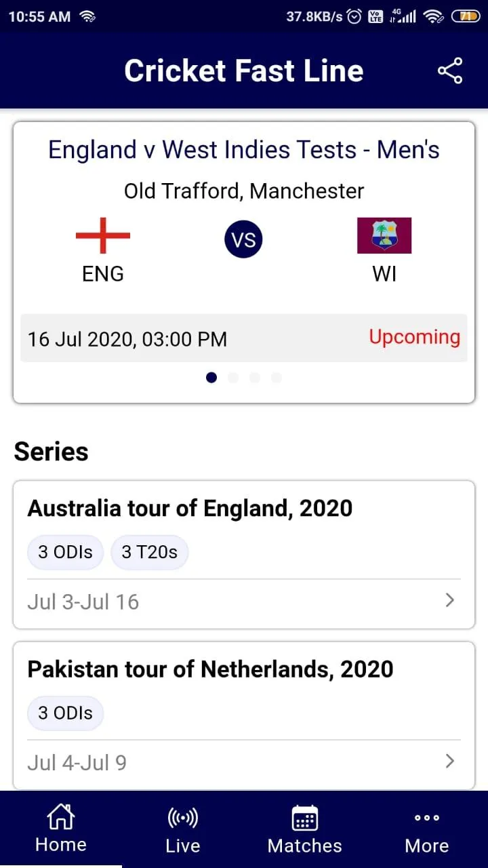Open the More three-dots icon

[x=427, y=818]
